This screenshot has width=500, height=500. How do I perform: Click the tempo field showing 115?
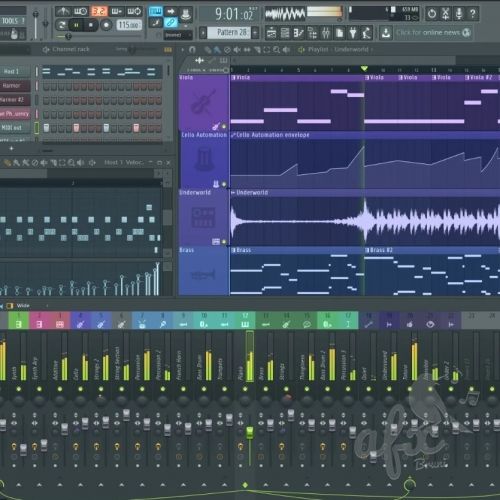click(129, 25)
